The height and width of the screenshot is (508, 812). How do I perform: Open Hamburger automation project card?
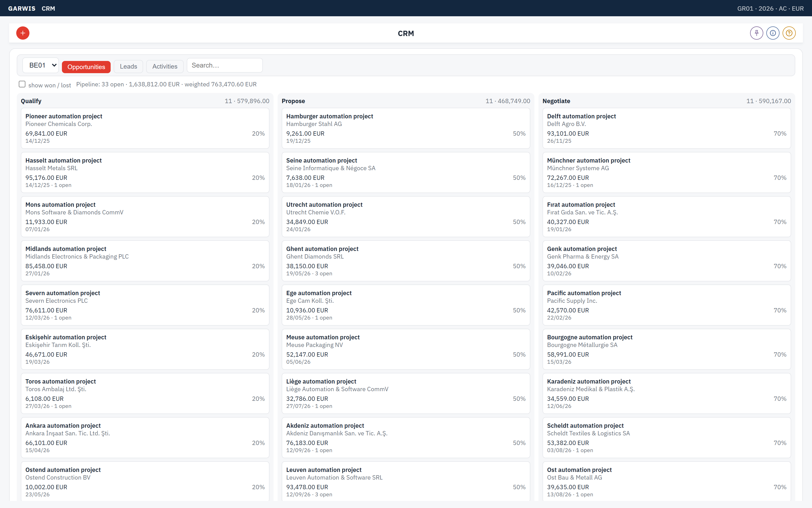[x=406, y=128]
